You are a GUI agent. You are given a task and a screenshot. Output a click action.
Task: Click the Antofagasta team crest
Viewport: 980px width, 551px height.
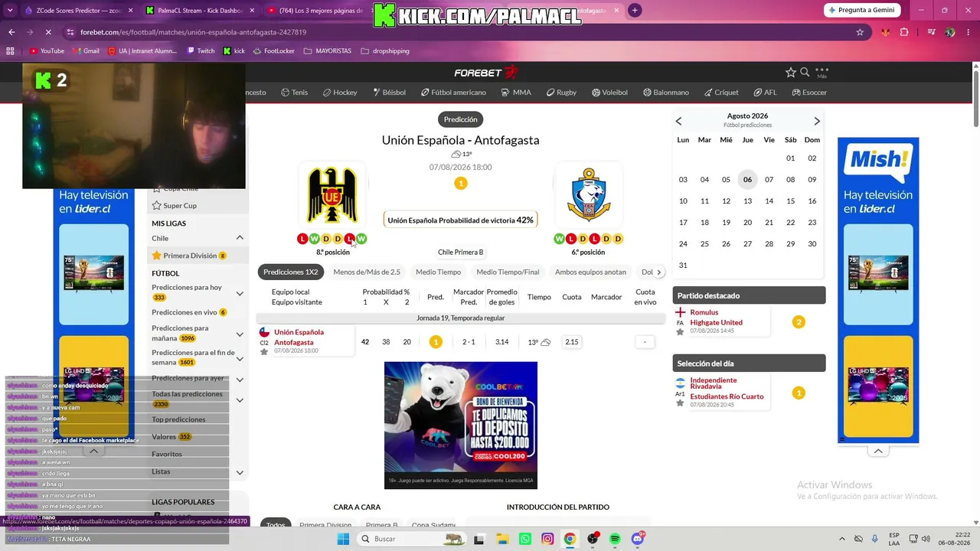pos(588,195)
